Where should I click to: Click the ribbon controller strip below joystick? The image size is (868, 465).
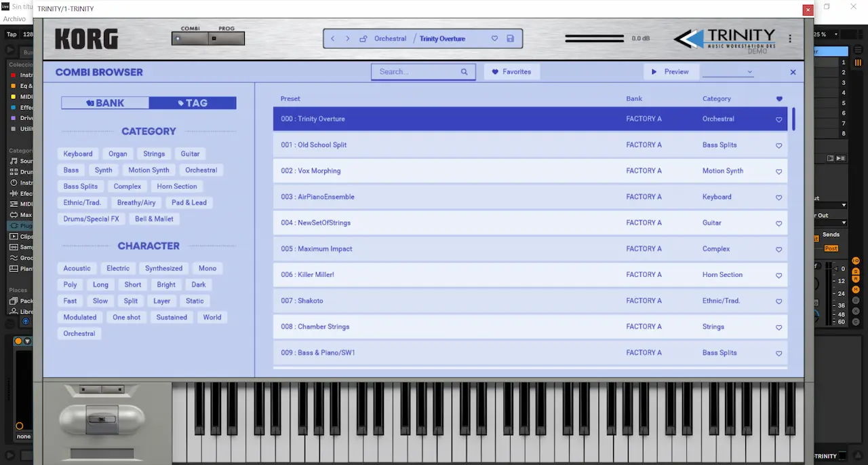click(102, 454)
